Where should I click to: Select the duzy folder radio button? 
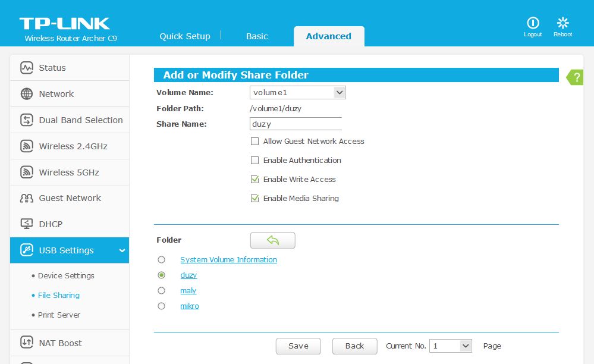pos(161,275)
